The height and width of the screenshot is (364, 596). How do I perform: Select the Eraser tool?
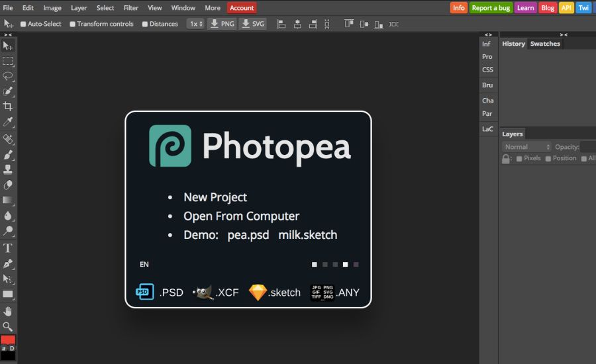8,185
